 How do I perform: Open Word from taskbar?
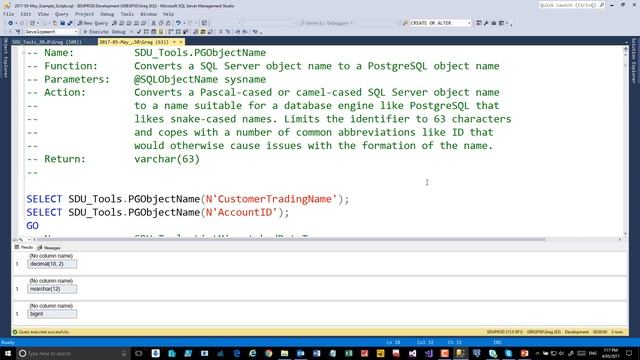tap(316, 353)
